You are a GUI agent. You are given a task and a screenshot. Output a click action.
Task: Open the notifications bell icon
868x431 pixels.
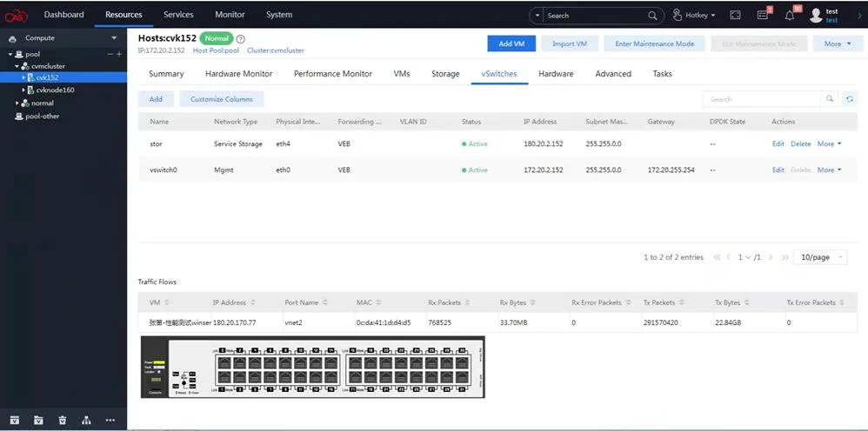click(790, 16)
